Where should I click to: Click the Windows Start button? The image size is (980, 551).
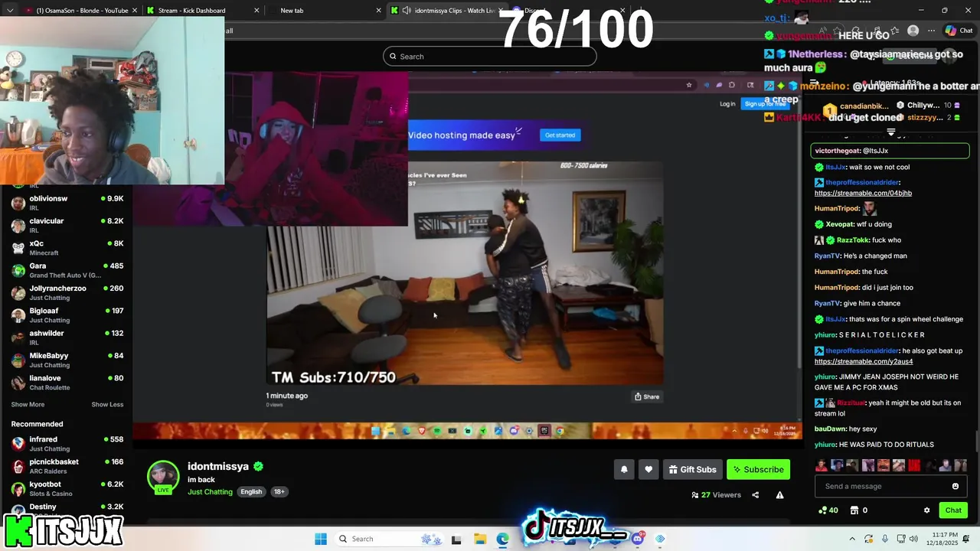pyautogui.click(x=321, y=539)
